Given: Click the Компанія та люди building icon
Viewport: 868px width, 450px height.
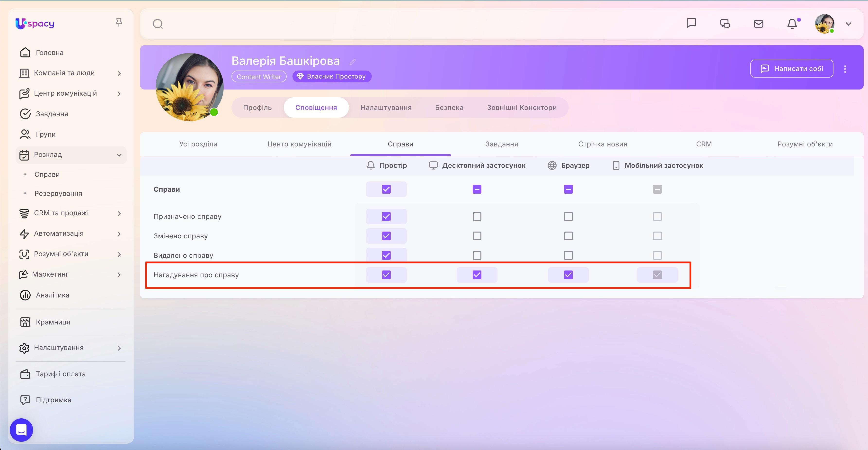Looking at the screenshot, I should tap(24, 73).
